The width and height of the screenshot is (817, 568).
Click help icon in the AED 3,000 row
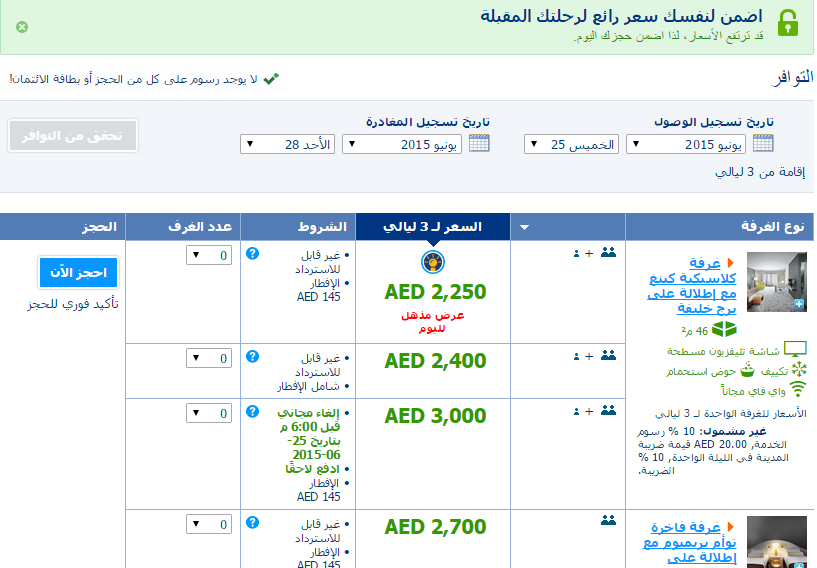click(x=252, y=411)
